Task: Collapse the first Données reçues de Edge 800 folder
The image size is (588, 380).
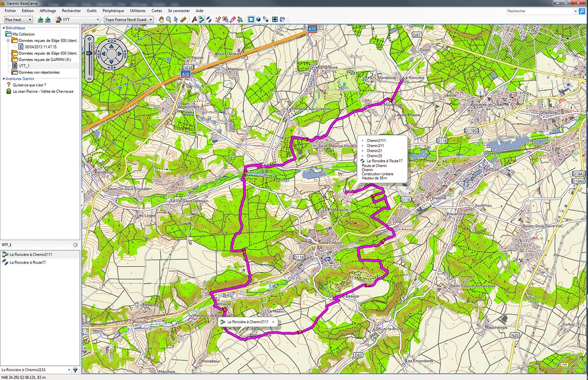Action: [x=8, y=40]
